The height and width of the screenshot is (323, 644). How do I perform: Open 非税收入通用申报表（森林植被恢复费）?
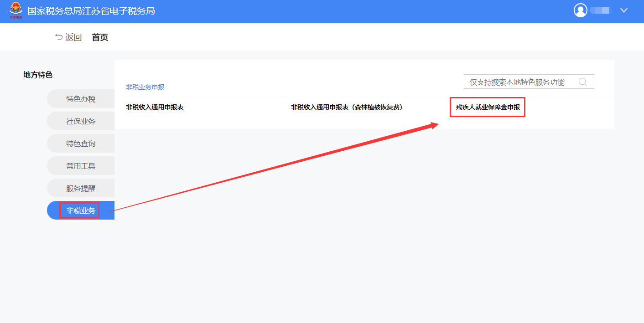tap(347, 108)
